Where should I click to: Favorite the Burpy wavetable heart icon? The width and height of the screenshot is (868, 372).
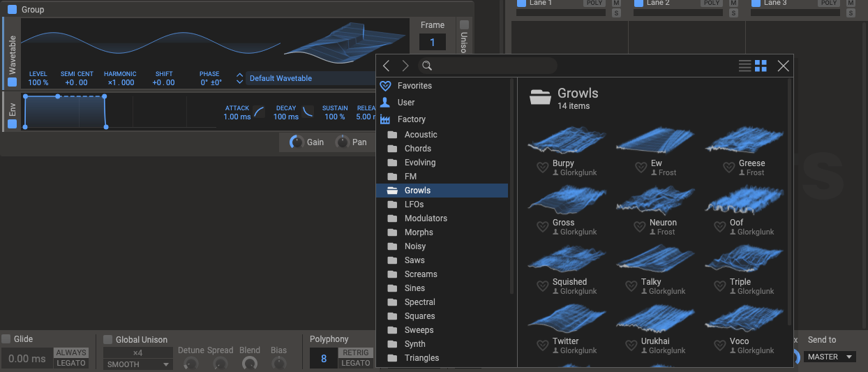[x=542, y=168]
